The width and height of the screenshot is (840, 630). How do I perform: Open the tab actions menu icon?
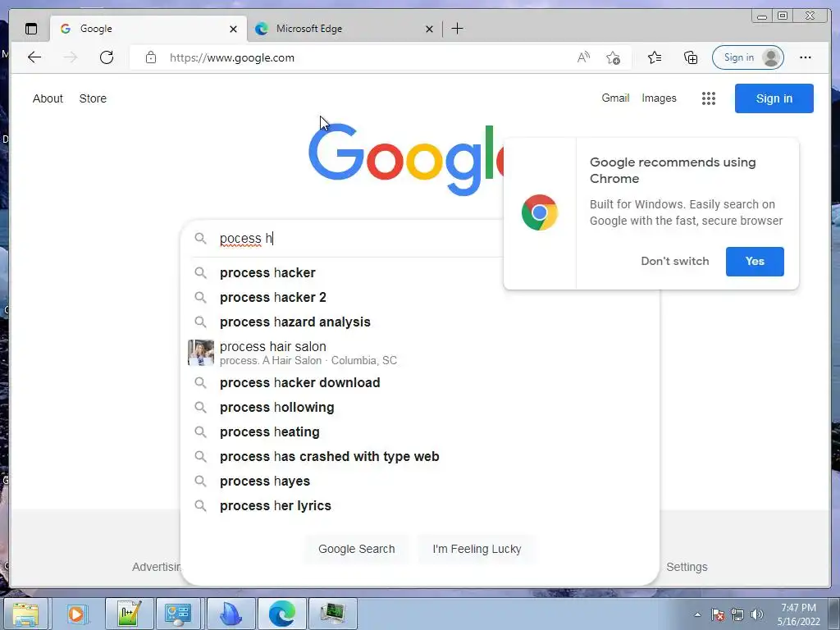coord(31,29)
